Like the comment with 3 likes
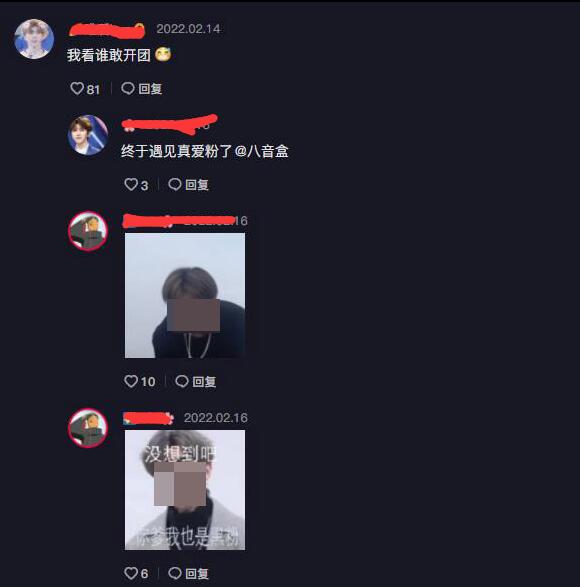The height and width of the screenshot is (587, 580). 131,184
